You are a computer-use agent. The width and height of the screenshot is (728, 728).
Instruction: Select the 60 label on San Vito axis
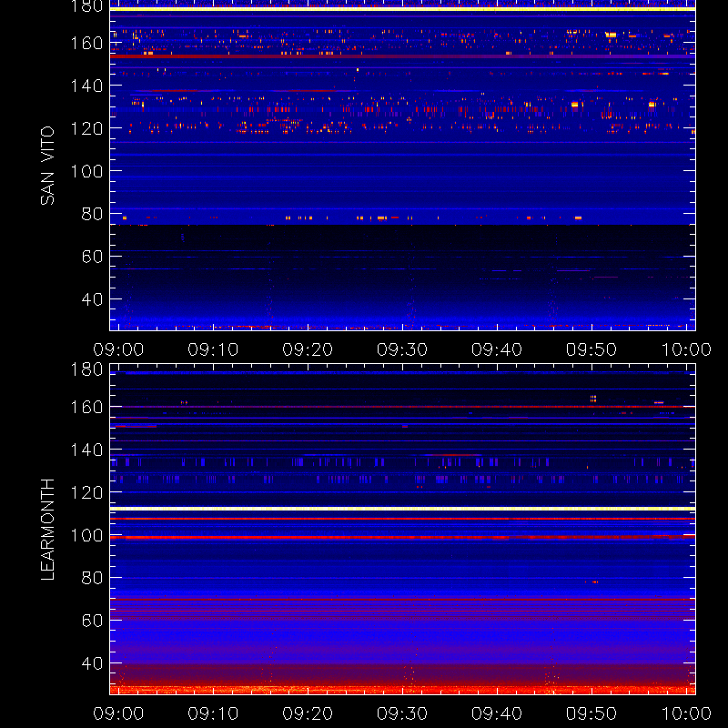92,257
